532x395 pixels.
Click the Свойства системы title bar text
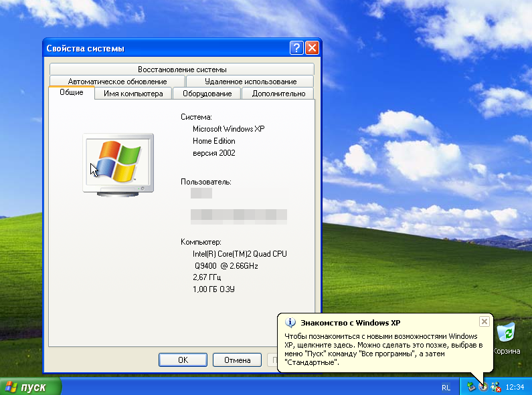85,48
